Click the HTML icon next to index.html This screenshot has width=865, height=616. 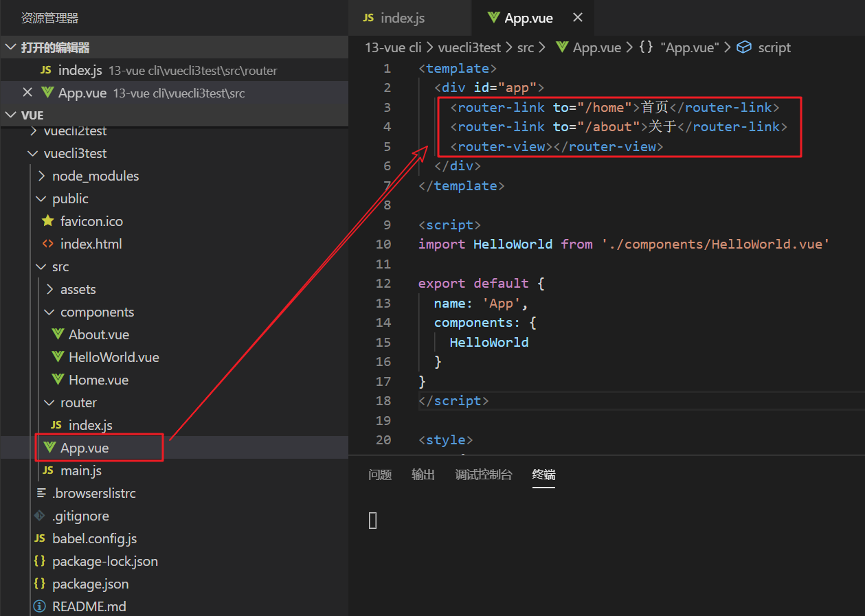click(x=47, y=244)
